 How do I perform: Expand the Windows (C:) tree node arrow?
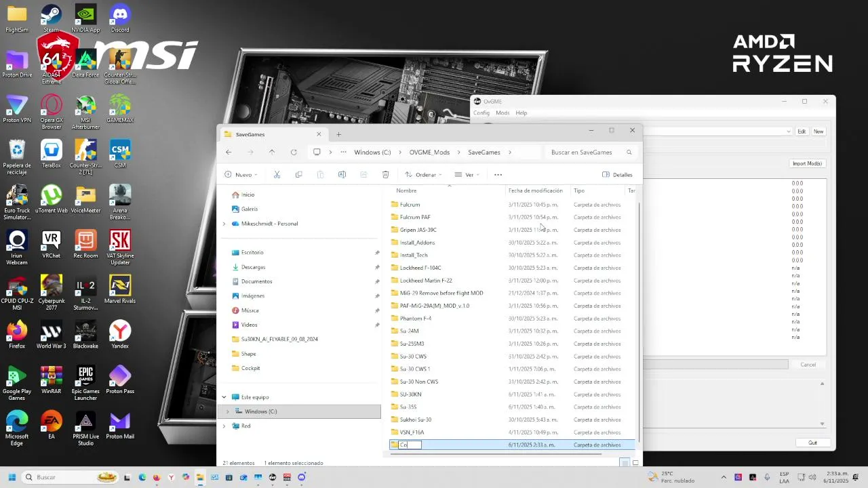coord(228,411)
